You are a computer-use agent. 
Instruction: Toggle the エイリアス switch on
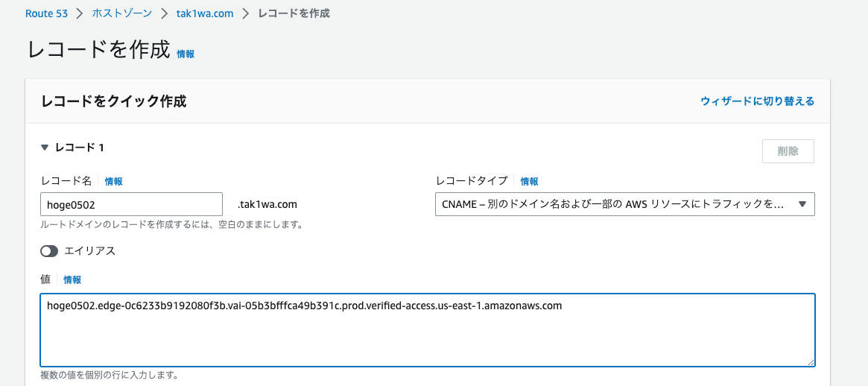48,251
